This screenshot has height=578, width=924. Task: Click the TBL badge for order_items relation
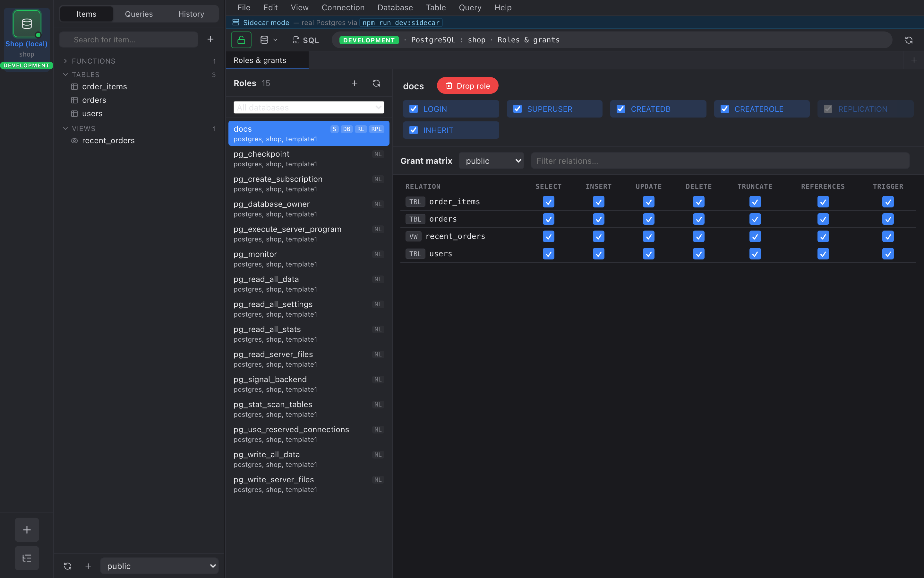click(x=415, y=202)
